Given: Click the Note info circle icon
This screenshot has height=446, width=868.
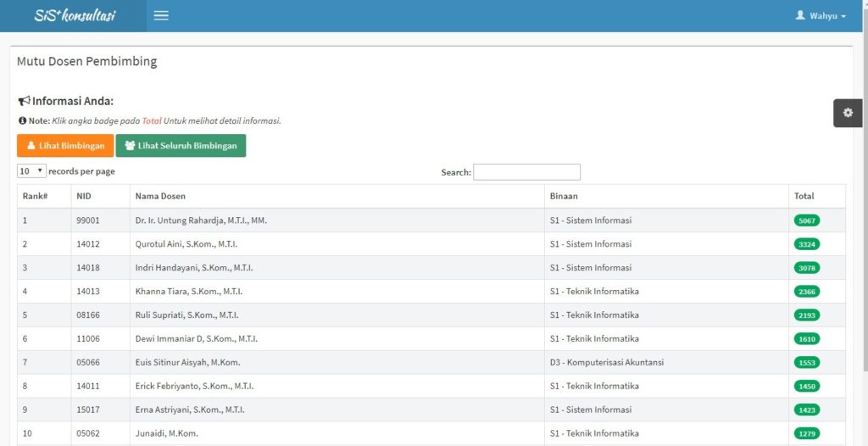Looking at the screenshot, I should click(22, 120).
